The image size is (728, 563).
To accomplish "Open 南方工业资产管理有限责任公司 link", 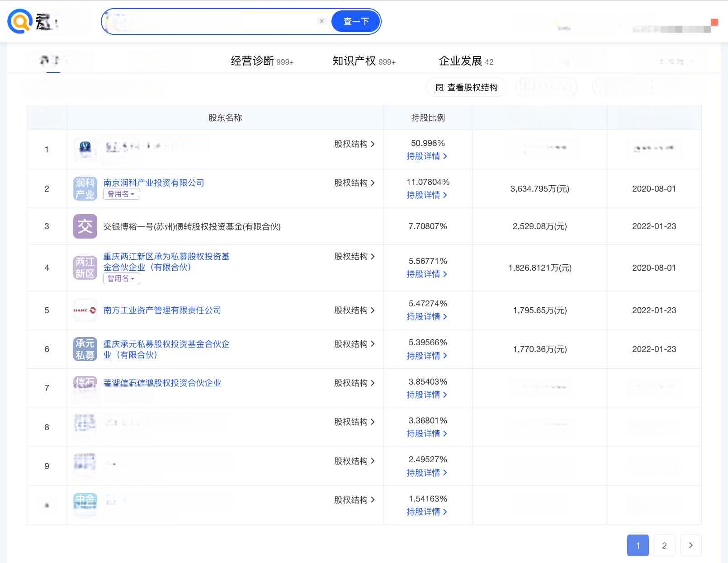I will (x=162, y=310).
